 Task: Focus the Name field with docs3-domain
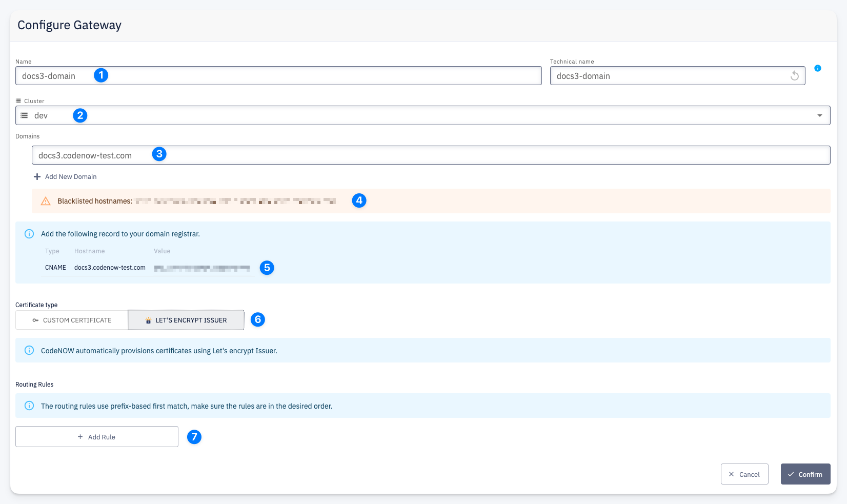pyautogui.click(x=278, y=76)
